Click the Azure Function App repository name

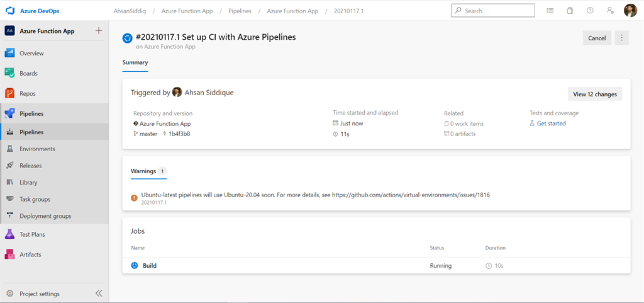165,123
